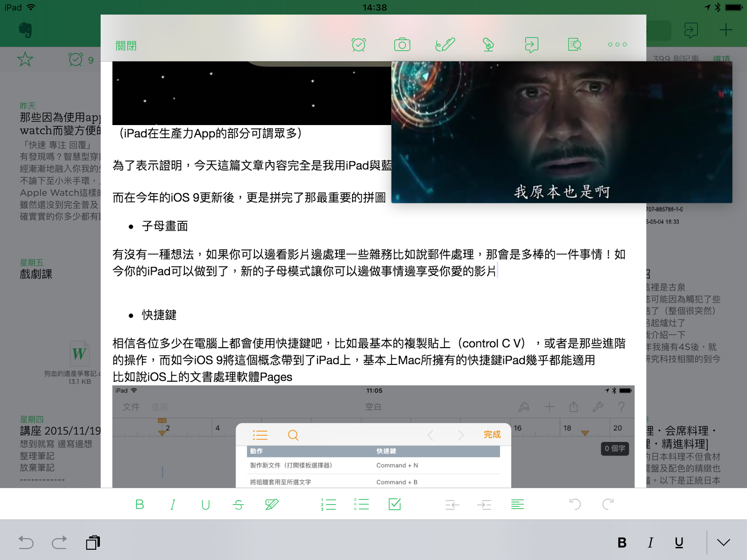Tap the keyboard shortcut bar redo arrow

(59, 542)
